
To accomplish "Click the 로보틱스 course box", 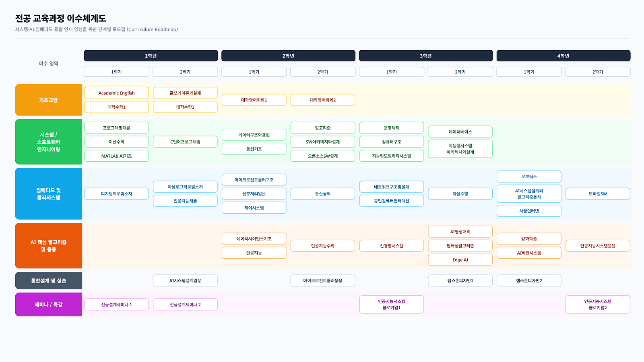I will click(x=529, y=176).
